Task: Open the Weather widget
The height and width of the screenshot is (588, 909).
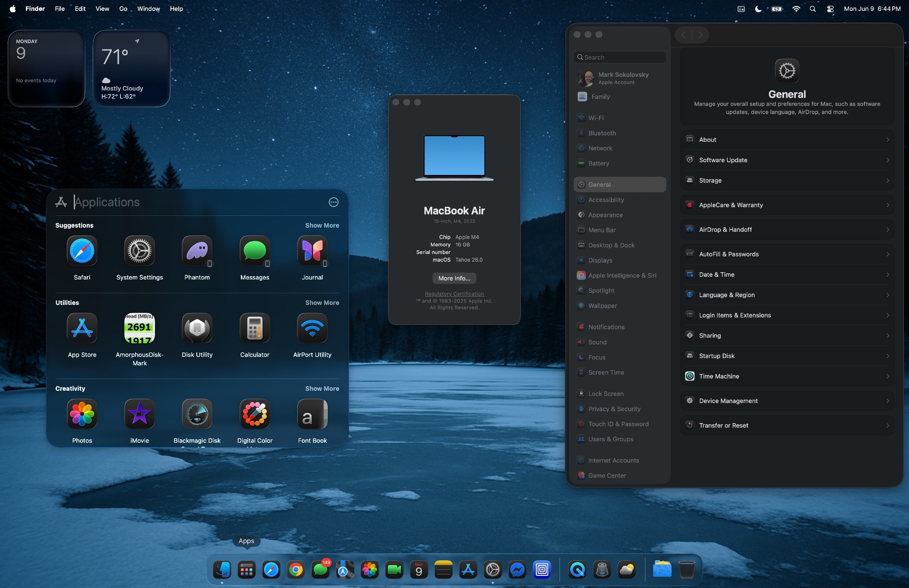Action: coord(131,69)
